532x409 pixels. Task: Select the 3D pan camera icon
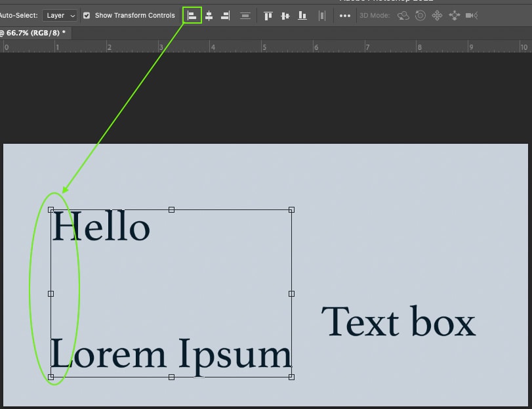click(x=437, y=15)
